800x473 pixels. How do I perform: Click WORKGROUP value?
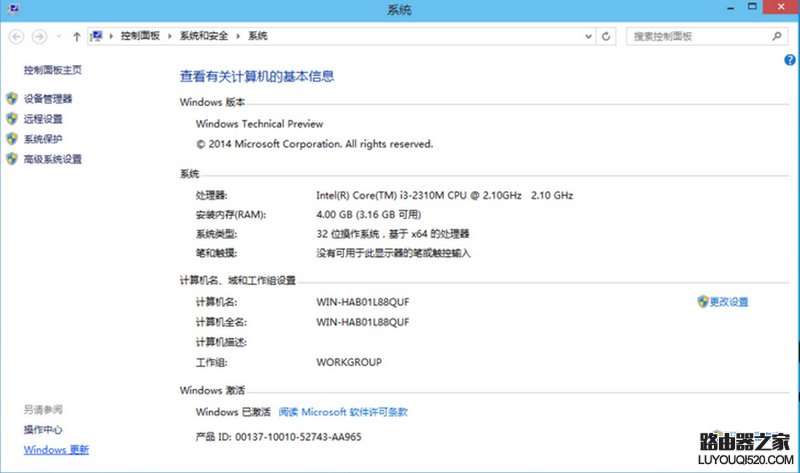coord(349,362)
